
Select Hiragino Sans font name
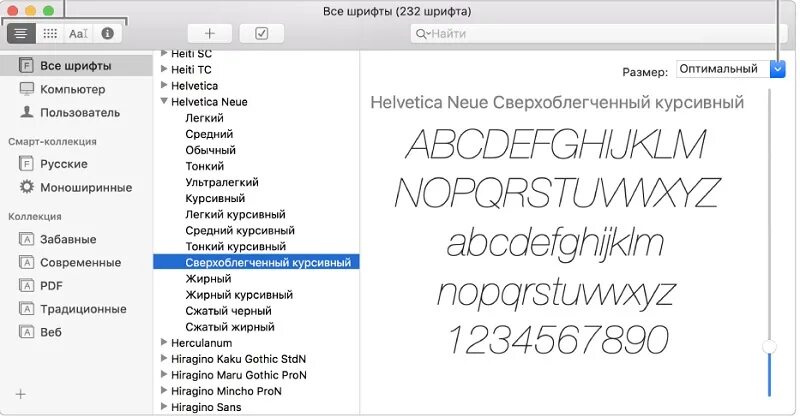tap(206, 407)
